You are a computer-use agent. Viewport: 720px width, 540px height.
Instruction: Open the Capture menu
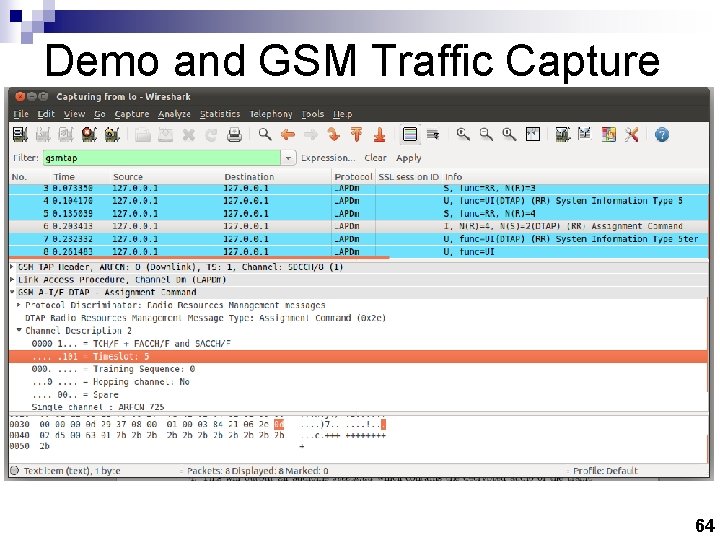[x=132, y=114]
